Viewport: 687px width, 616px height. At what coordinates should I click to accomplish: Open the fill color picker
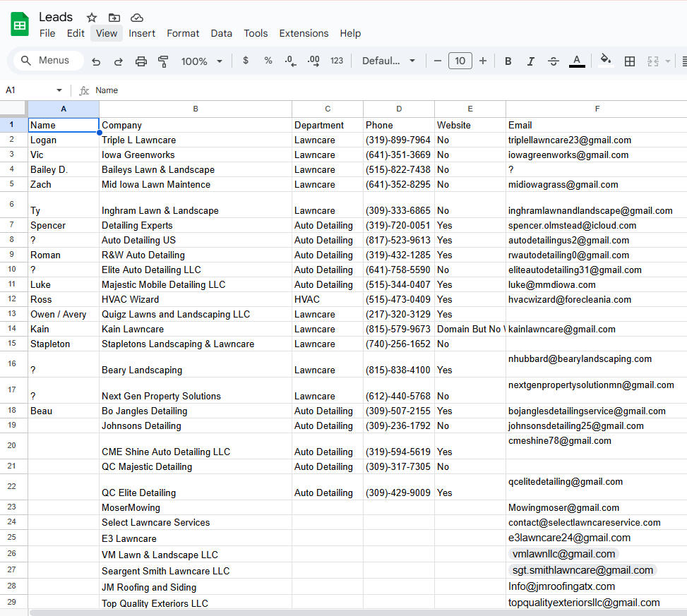(605, 61)
